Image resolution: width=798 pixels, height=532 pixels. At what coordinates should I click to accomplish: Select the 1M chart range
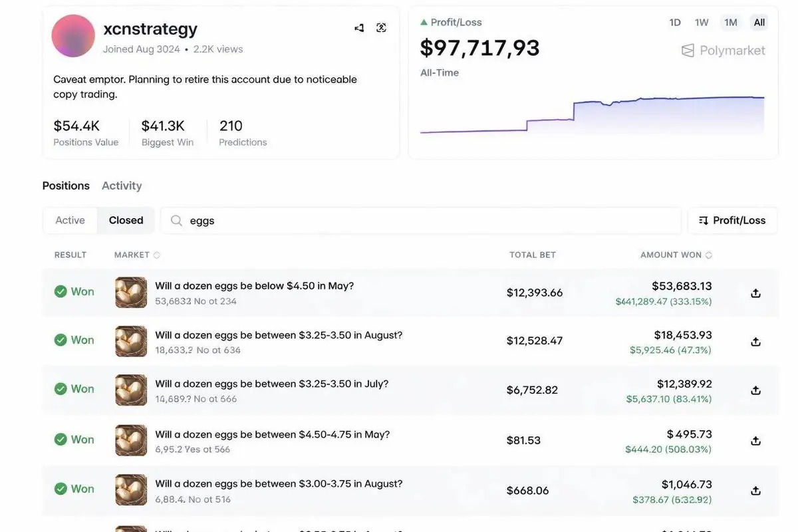coord(731,23)
